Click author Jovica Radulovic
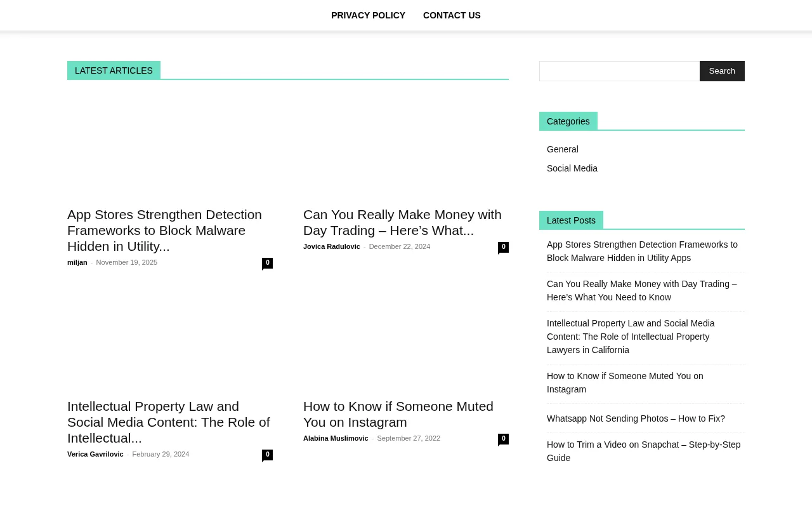 332,246
